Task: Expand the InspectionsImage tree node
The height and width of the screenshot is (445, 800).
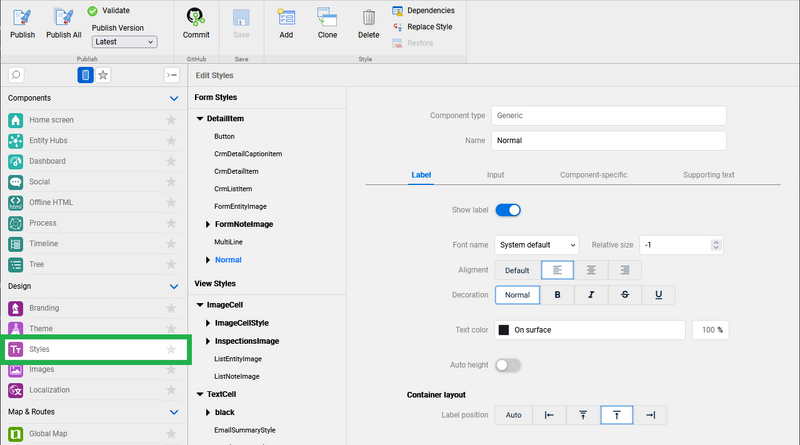Action: click(208, 341)
